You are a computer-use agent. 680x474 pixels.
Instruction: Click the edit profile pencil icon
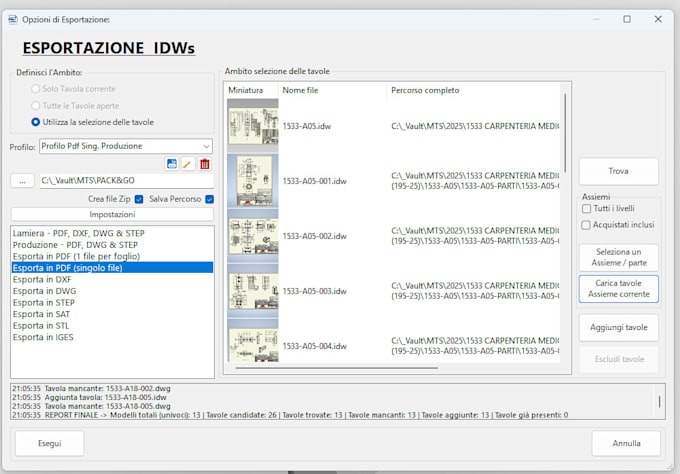[x=188, y=164]
